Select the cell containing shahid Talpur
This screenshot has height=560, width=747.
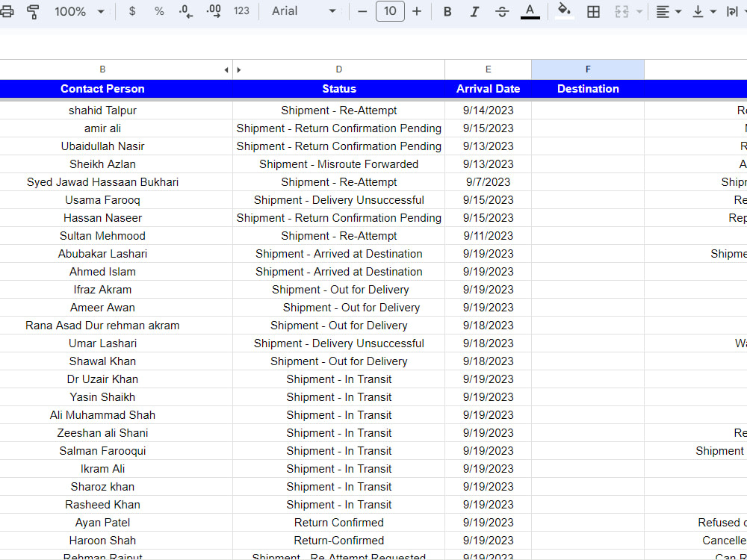pyautogui.click(x=102, y=110)
